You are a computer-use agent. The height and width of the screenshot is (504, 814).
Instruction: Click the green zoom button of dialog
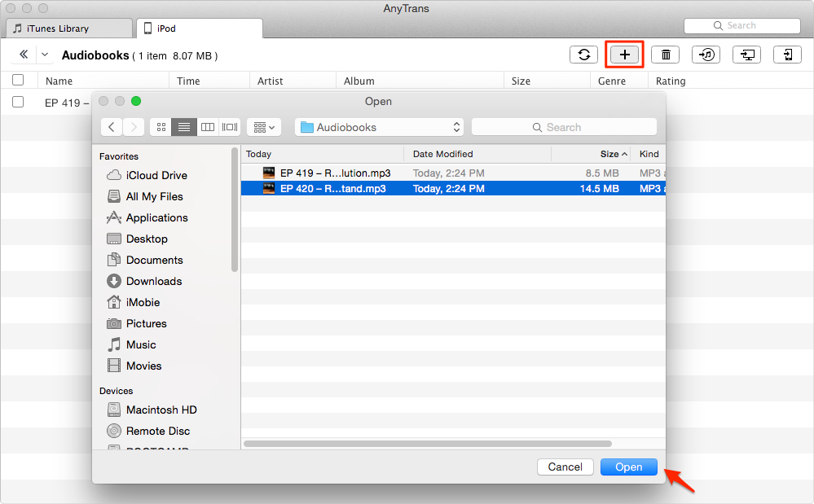136,101
